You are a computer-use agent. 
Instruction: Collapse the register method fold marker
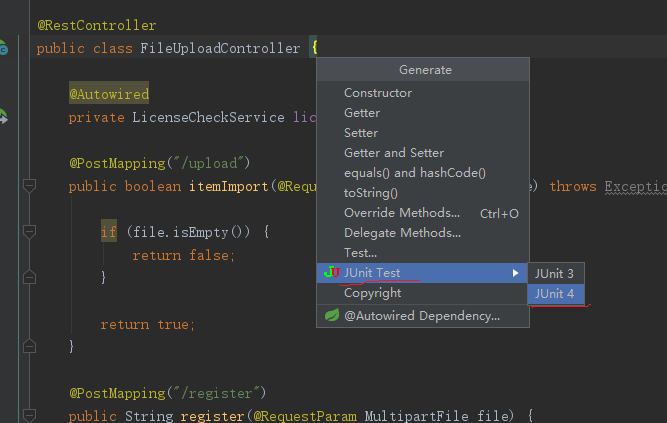[29, 415]
